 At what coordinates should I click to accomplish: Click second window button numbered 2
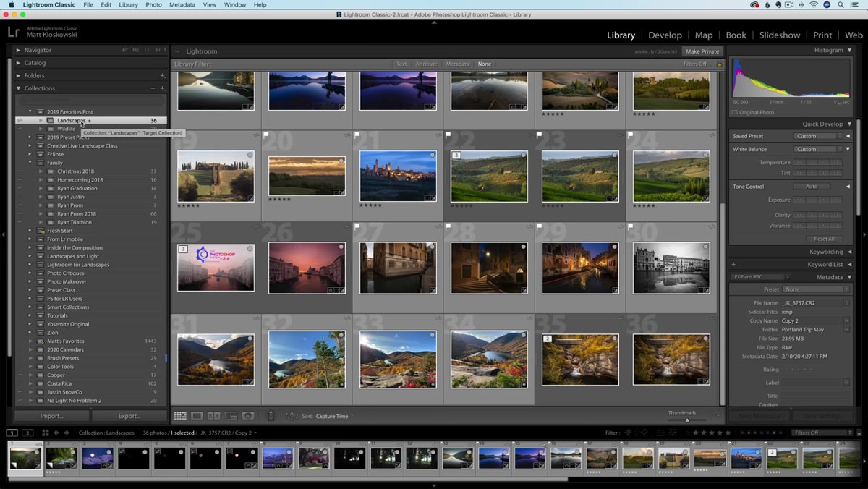(27, 433)
